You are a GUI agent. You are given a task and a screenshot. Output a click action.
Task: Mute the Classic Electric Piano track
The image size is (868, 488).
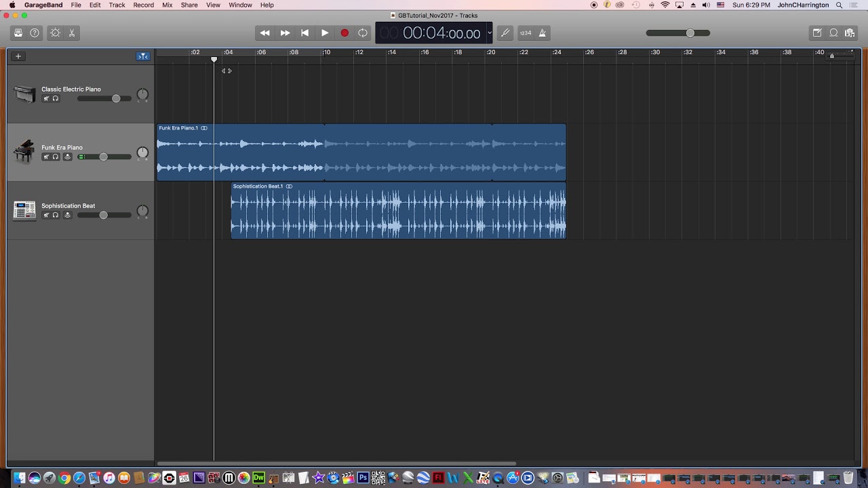(46, 99)
